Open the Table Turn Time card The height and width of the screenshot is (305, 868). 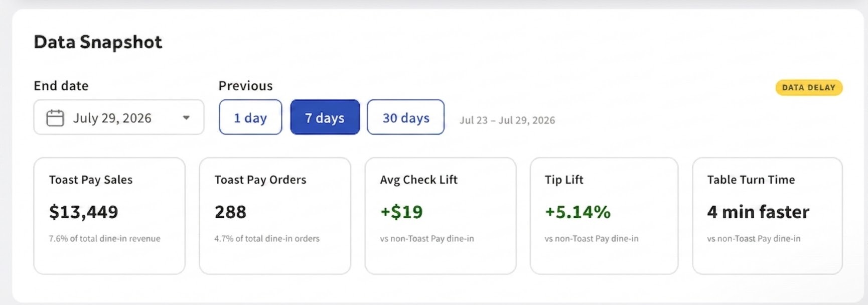[x=767, y=216]
